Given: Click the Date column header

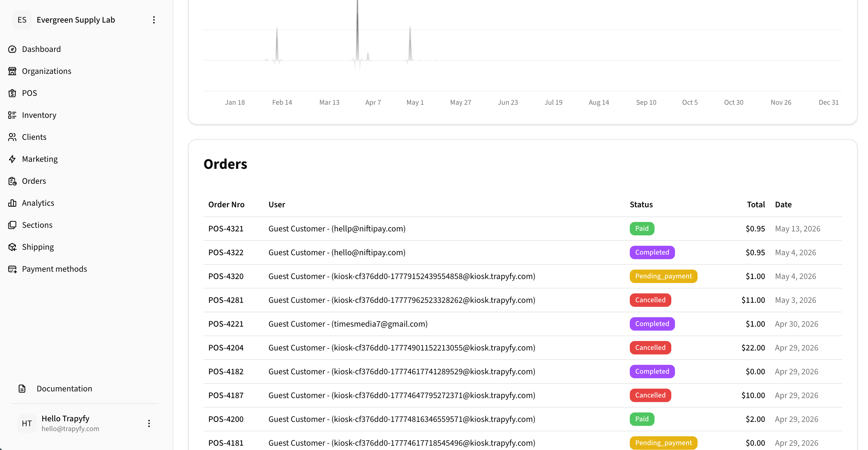Looking at the screenshot, I should tap(783, 205).
